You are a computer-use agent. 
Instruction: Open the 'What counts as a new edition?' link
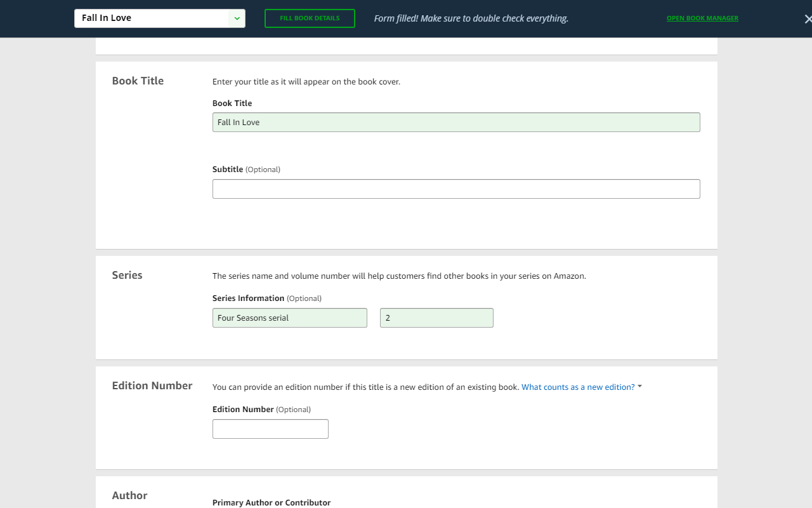click(578, 387)
